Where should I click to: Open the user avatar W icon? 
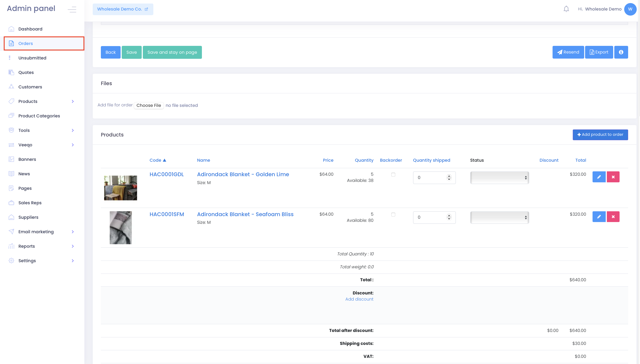coord(630,9)
